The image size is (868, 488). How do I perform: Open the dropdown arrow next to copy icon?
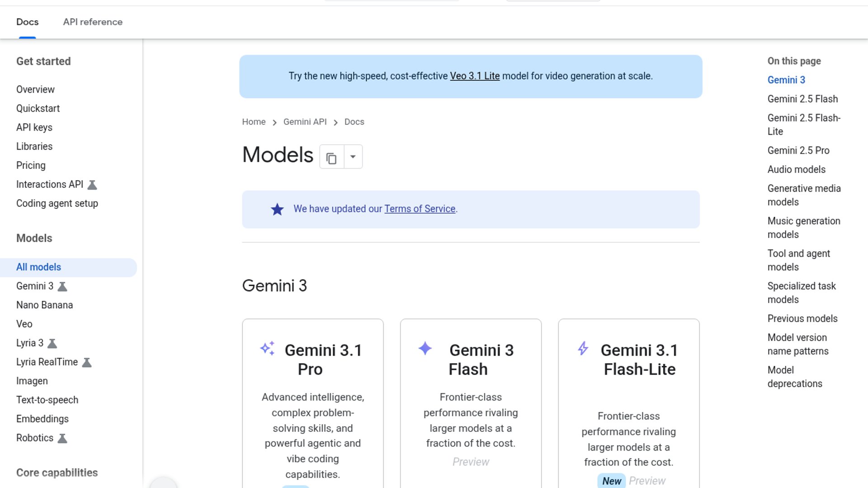pos(353,157)
